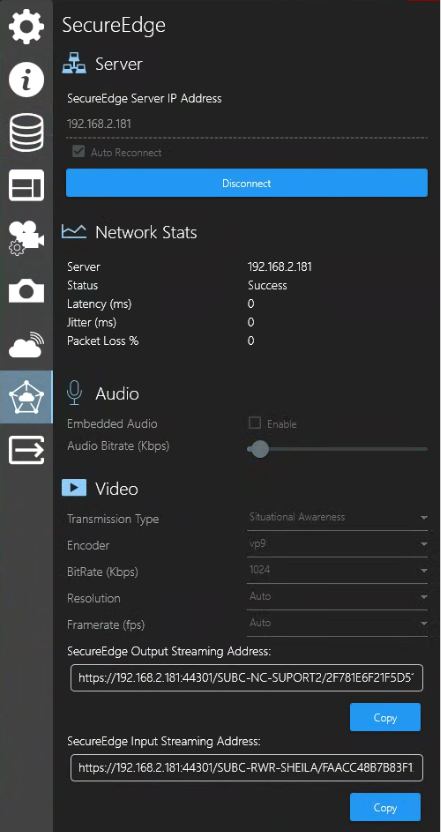Open the Resolution dropdown
This screenshot has width=441, height=832.
pos(338,597)
